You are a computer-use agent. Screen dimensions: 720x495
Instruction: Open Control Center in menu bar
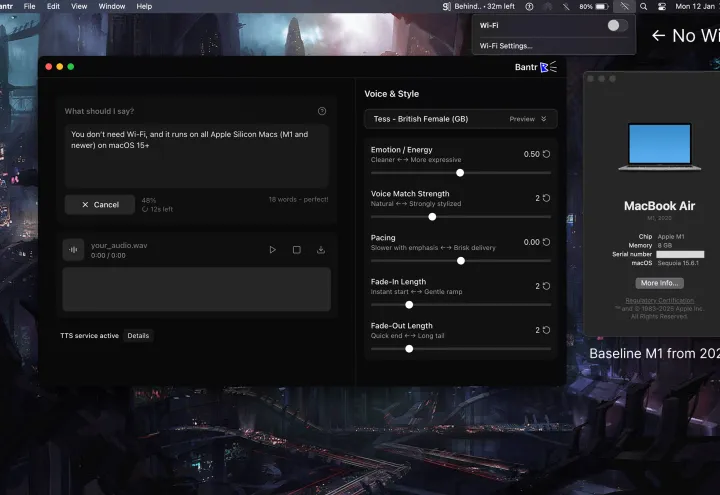(x=662, y=6)
